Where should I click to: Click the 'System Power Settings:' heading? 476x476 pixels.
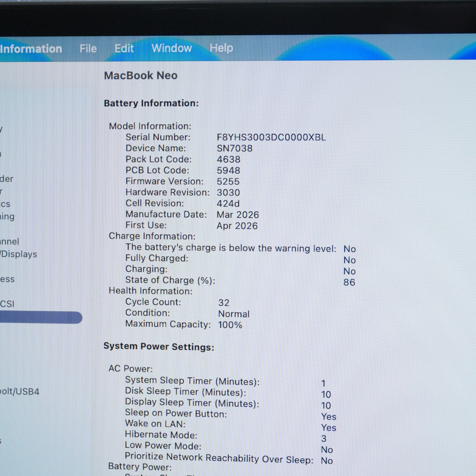(159, 346)
